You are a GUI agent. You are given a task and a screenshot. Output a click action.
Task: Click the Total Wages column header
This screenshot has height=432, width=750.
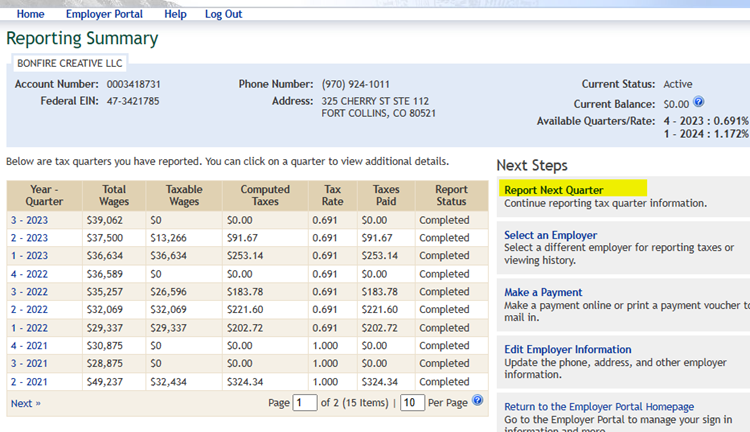tap(114, 195)
